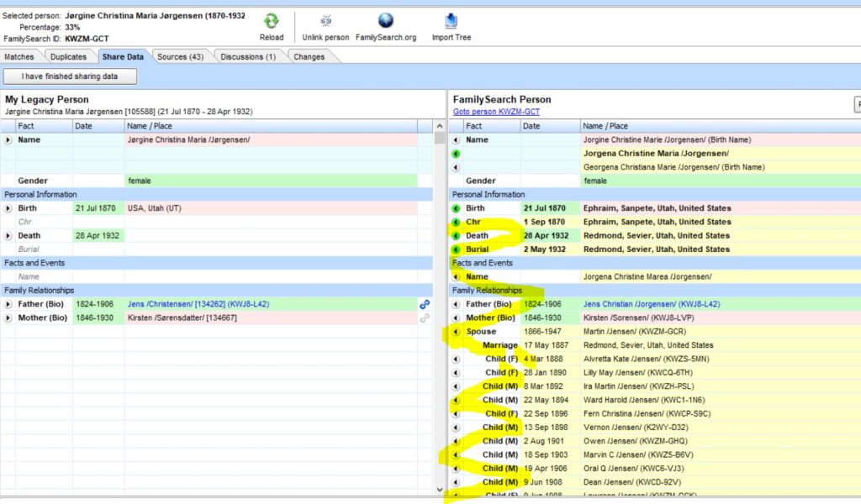The height and width of the screenshot is (504, 861).
Task: Select 'USA, Utah (UT)' birth place cell
Action: click(x=271, y=208)
